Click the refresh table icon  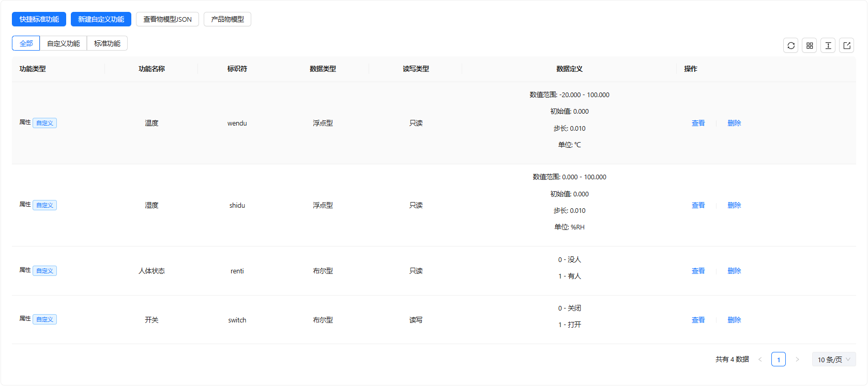790,45
